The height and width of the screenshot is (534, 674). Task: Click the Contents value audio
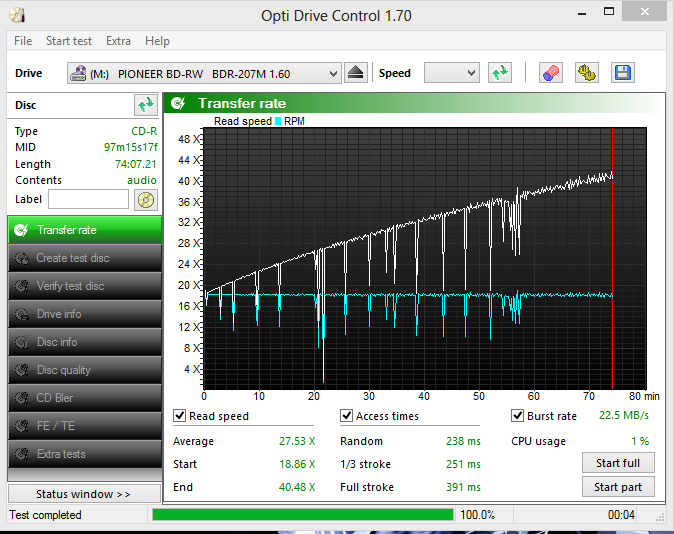click(142, 180)
